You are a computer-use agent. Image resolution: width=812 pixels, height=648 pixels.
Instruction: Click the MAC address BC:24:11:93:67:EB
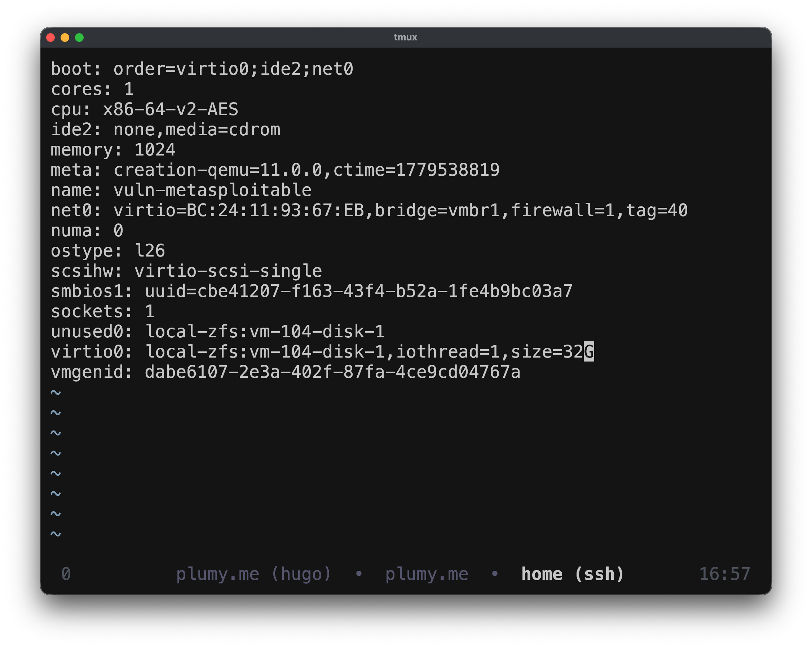coord(275,210)
